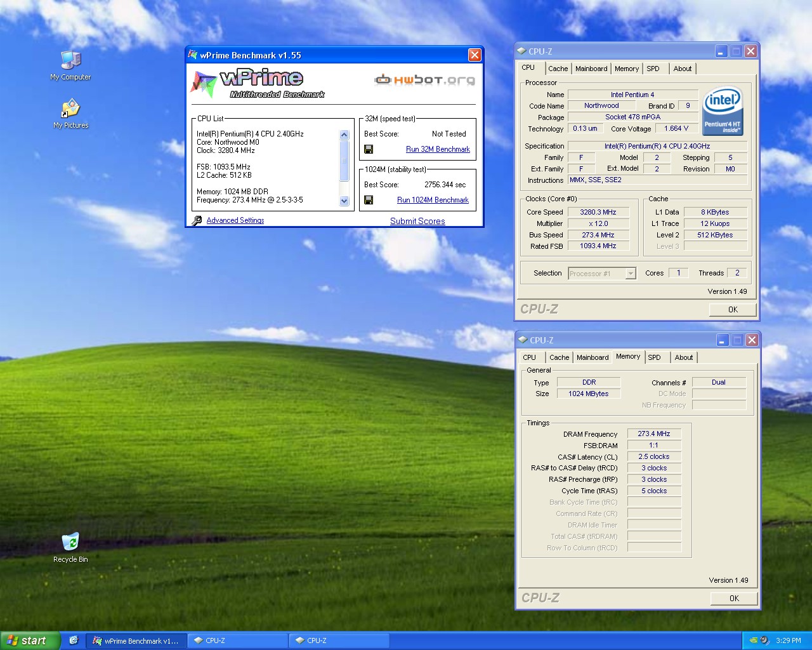Click the floppy save icon under 1024M test

[x=369, y=200]
